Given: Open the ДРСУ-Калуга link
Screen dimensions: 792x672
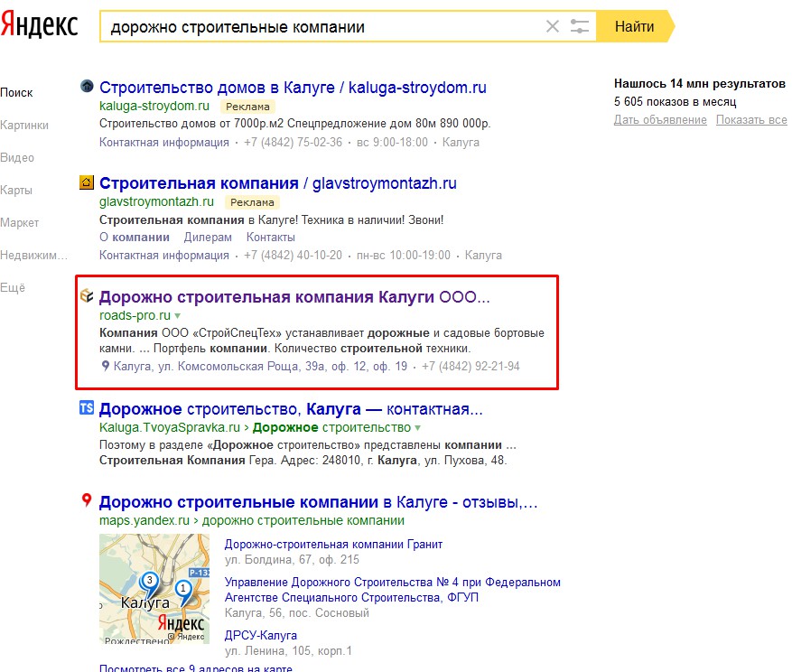Looking at the screenshot, I should point(261,636).
